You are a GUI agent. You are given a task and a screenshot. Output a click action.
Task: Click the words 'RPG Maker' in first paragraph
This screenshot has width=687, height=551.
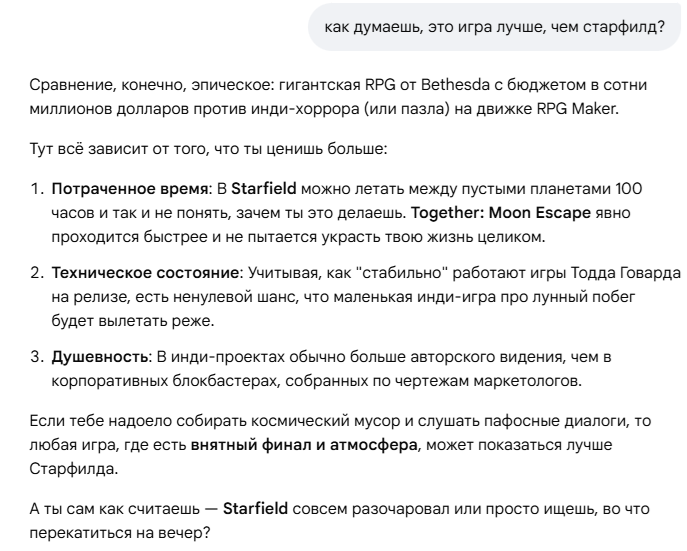tap(577, 109)
